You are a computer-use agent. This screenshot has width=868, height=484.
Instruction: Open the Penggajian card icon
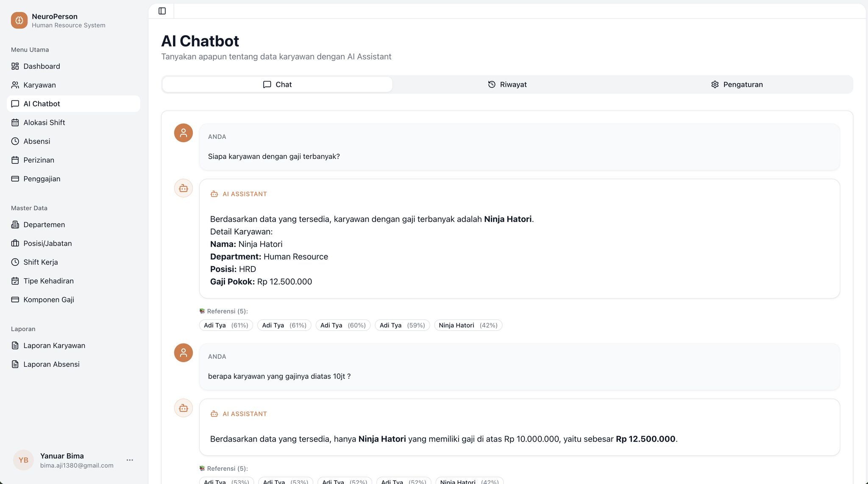15,179
